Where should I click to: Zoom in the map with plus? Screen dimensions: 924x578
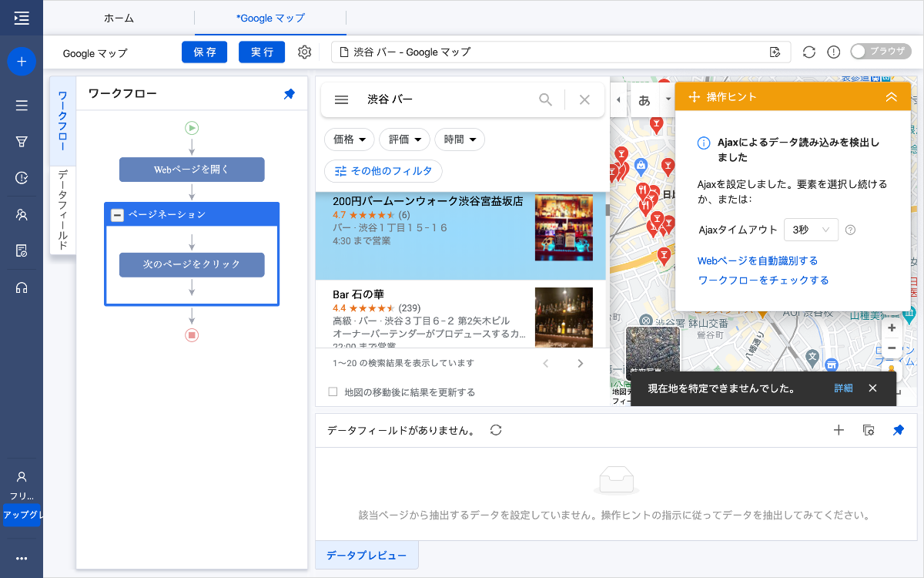pos(892,328)
